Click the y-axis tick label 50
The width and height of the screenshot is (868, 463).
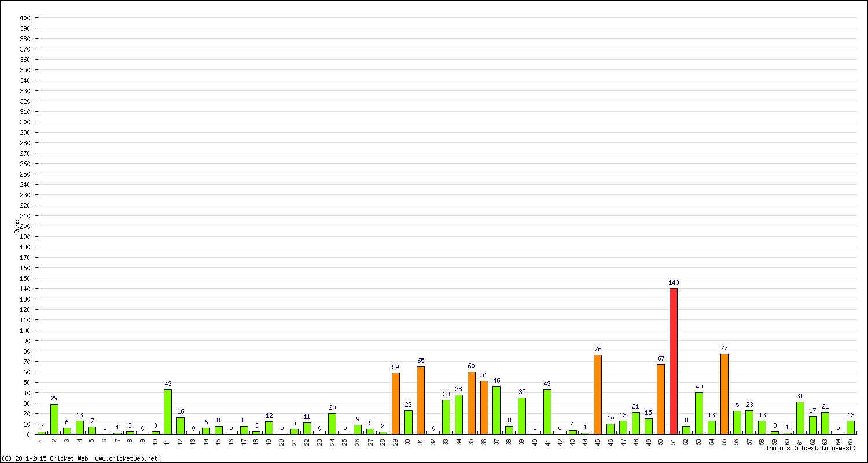[26, 383]
